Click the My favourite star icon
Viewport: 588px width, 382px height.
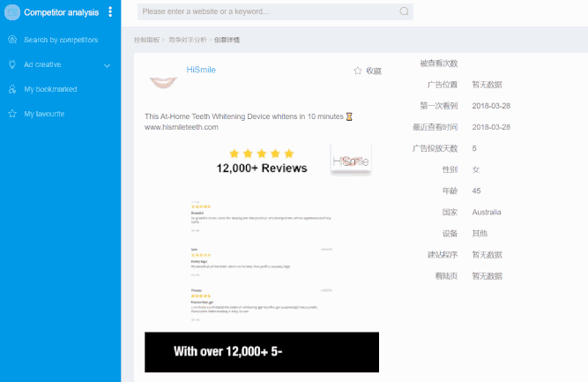tap(12, 114)
